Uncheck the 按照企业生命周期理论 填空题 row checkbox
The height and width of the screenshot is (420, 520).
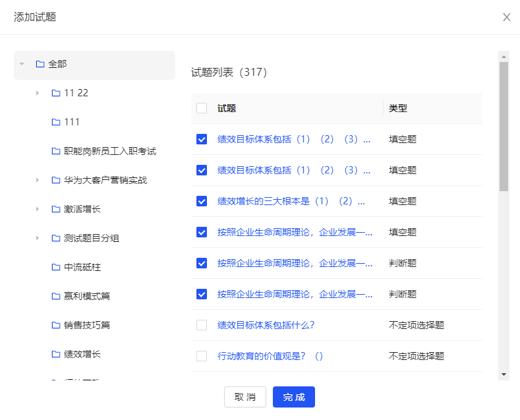pos(202,232)
